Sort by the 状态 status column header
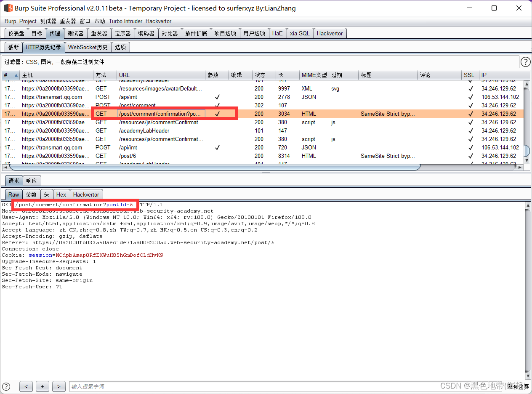Viewport: 532px width, 394px height. [x=264, y=75]
